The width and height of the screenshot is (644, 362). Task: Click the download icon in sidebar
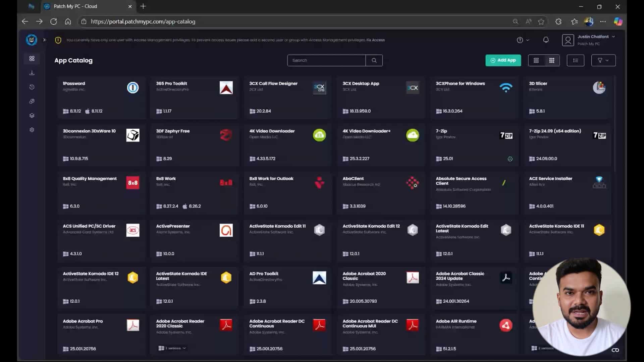(32, 73)
